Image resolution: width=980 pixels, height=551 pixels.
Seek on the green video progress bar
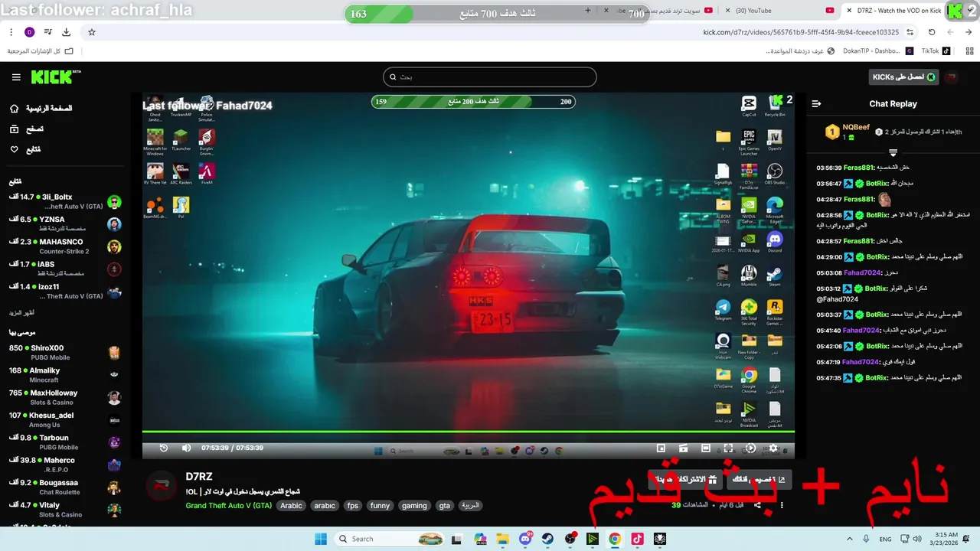point(468,432)
